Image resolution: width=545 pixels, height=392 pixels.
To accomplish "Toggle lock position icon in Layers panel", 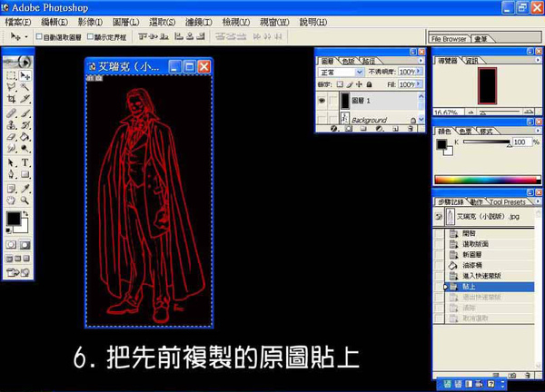I will 359,84.
